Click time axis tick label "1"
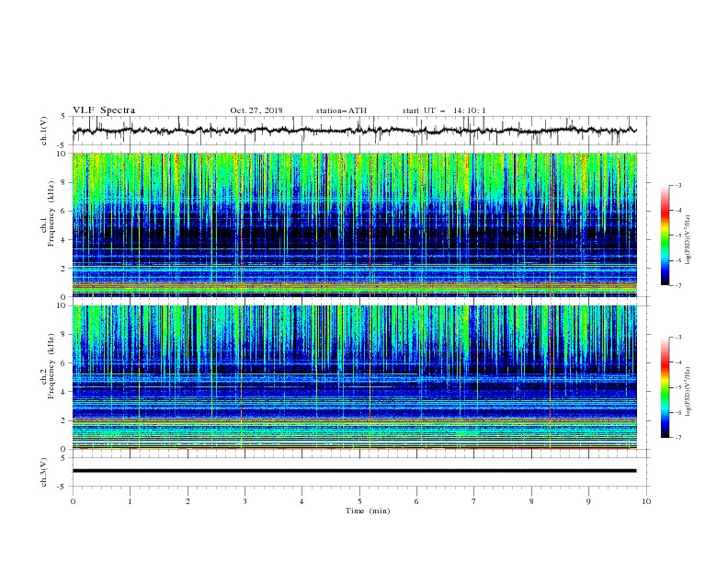728x563 pixels. [x=130, y=501]
